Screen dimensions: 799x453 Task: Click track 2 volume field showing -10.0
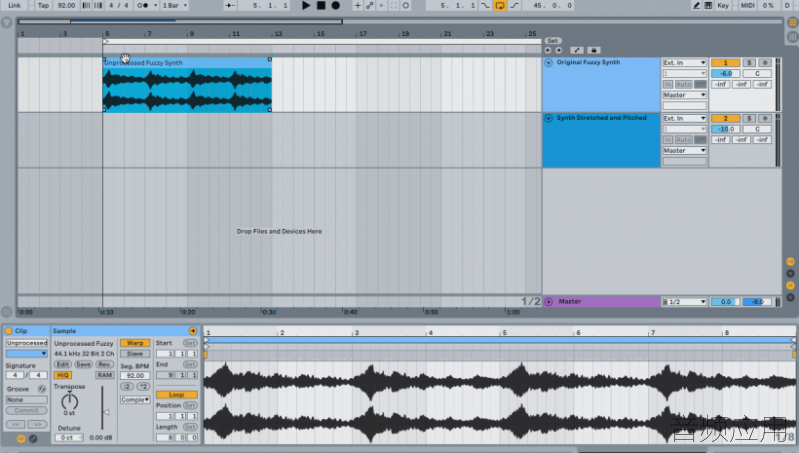tap(726, 129)
